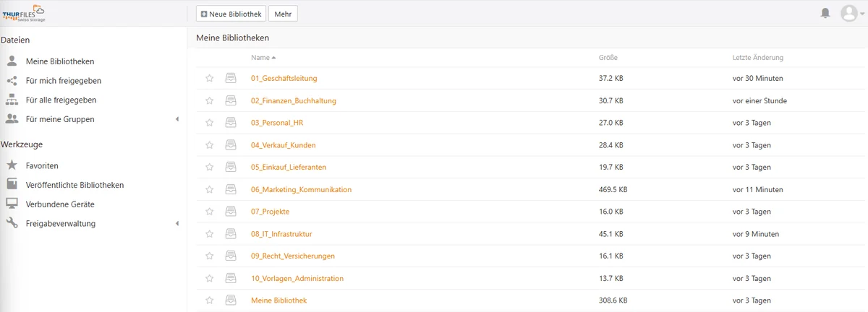868x312 pixels.
Task: Open the 04_Verkauf_Kunden library
Action: click(x=284, y=145)
